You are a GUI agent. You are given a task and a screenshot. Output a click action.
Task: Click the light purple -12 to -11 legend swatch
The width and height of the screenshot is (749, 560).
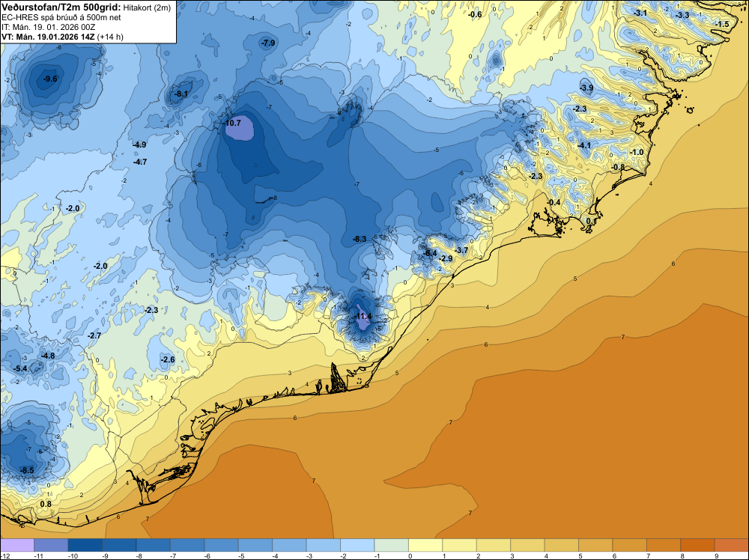[17, 545]
